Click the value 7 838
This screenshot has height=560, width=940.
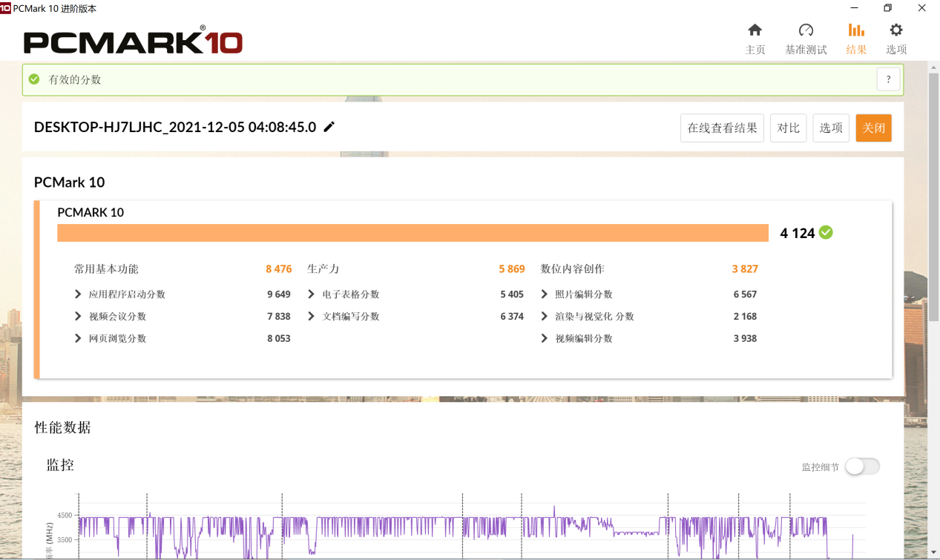click(x=279, y=317)
